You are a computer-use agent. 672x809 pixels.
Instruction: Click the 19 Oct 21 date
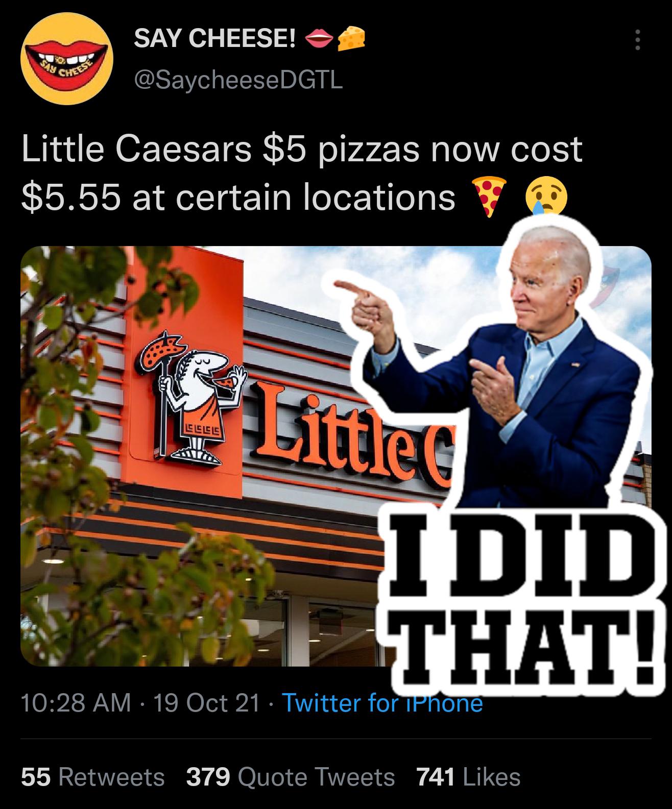(x=206, y=703)
